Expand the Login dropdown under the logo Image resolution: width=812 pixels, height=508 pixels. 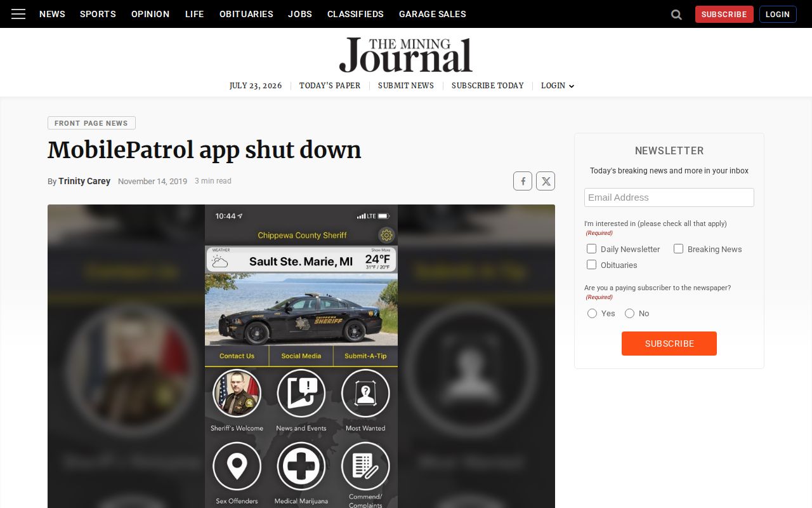point(558,86)
